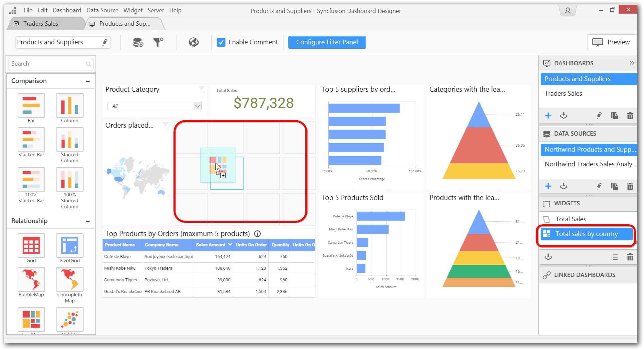Open the filter configuration funnel icon

(x=158, y=42)
